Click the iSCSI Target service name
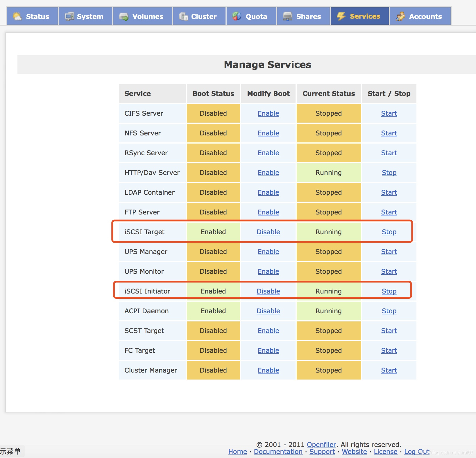 tap(144, 232)
